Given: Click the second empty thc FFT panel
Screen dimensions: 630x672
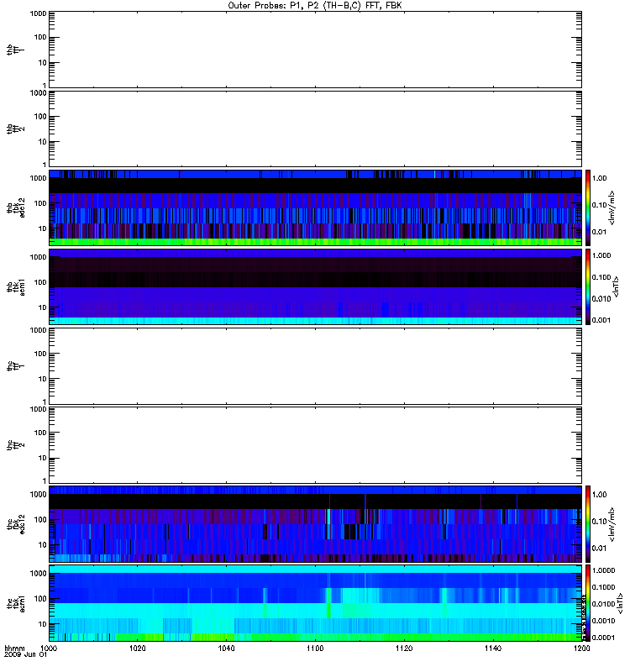Looking at the screenshot, I should (x=315, y=444).
